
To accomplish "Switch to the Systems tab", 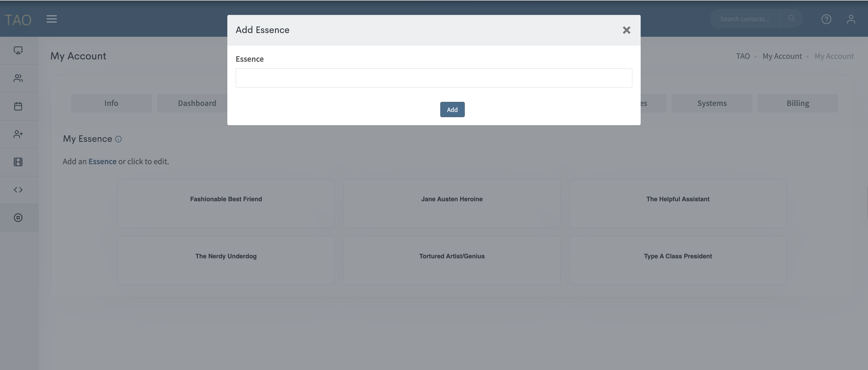I will [x=711, y=103].
